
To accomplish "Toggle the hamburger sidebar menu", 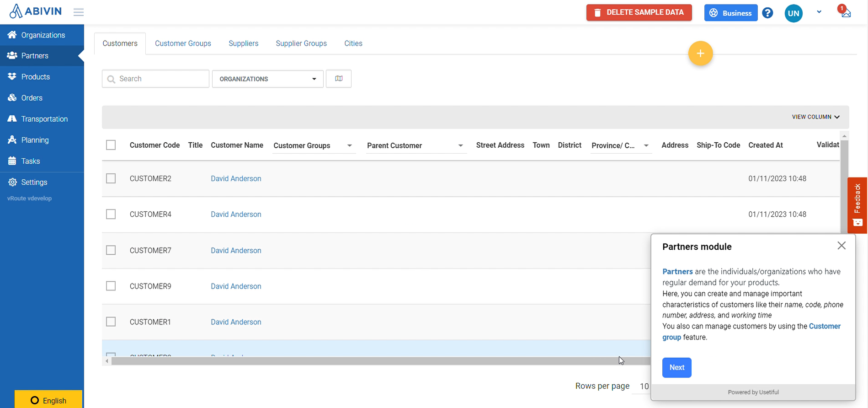I will [79, 12].
